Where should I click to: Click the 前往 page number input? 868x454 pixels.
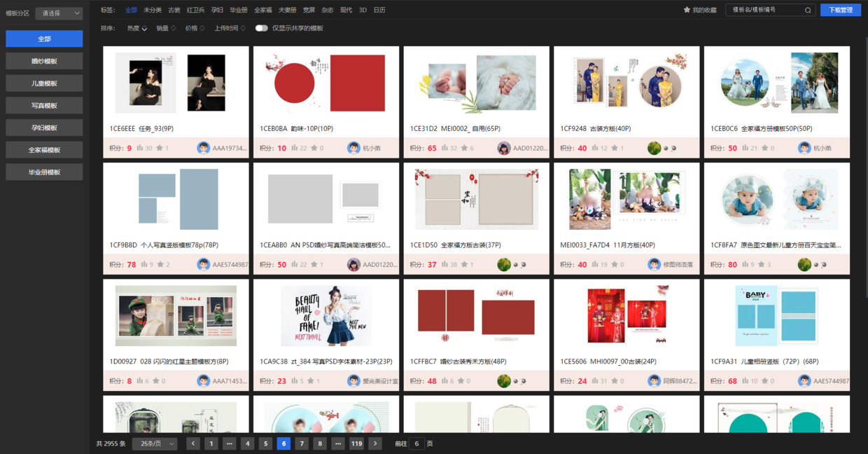(416, 443)
